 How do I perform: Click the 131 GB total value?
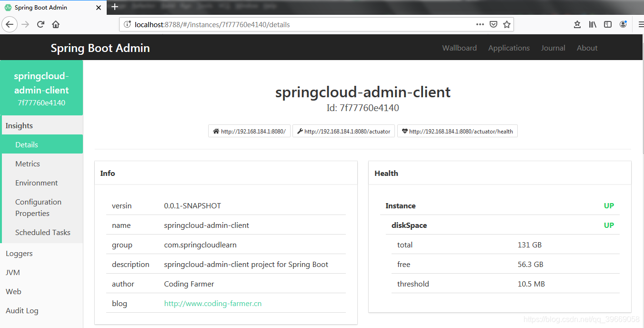click(530, 245)
